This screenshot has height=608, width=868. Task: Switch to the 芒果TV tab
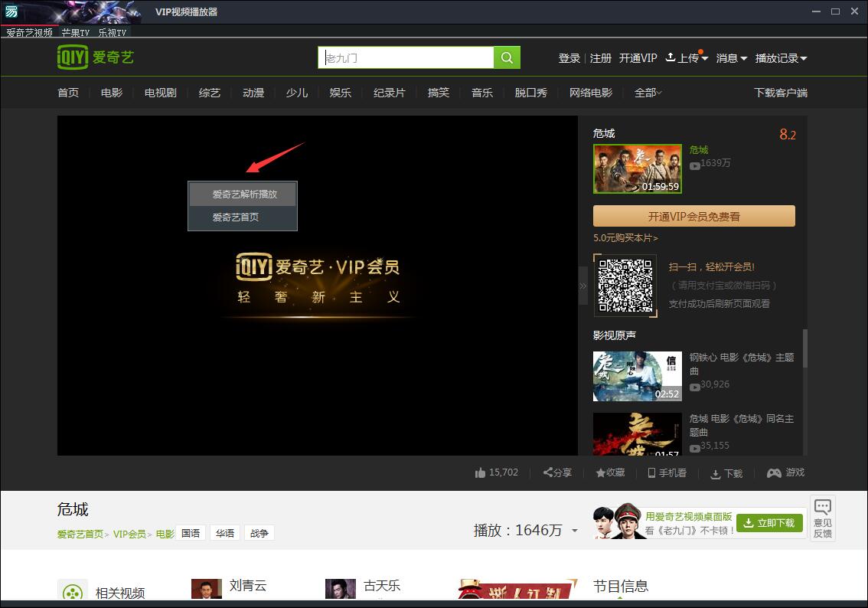[75, 32]
